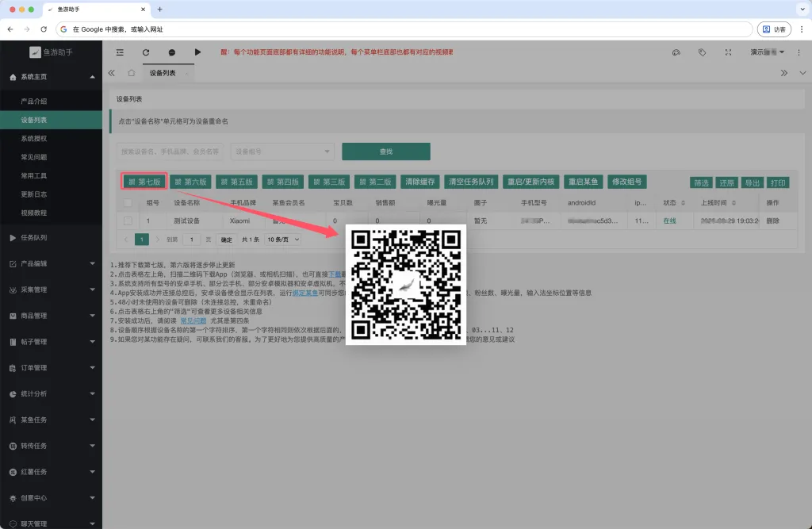Open the 设备组号 dropdown
The image size is (812, 529).
(x=282, y=151)
